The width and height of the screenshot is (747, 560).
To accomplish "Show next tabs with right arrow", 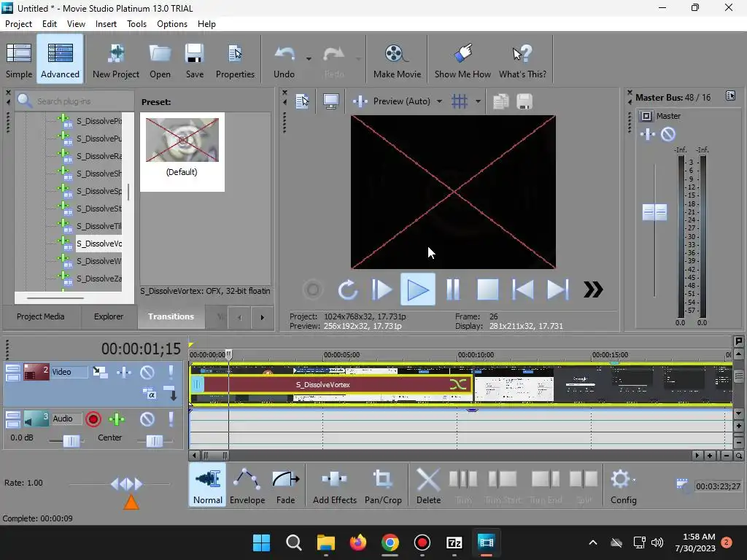I will pos(262,317).
